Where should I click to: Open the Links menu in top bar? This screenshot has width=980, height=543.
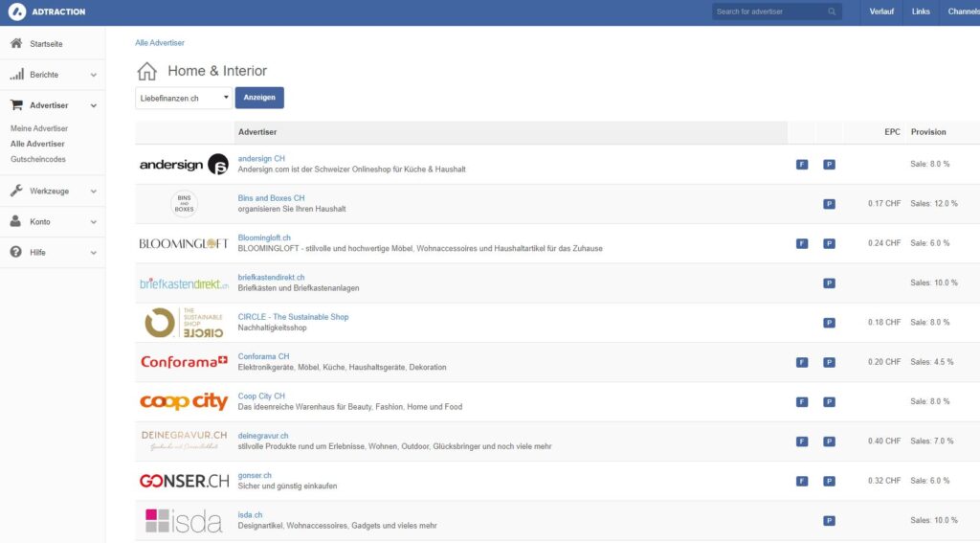(x=921, y=11)
